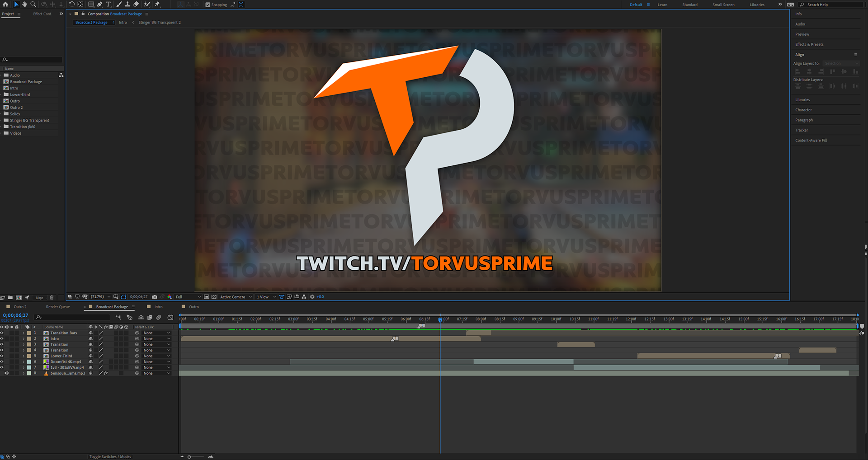Toggle the Snapping checkbox

(208, 5)
